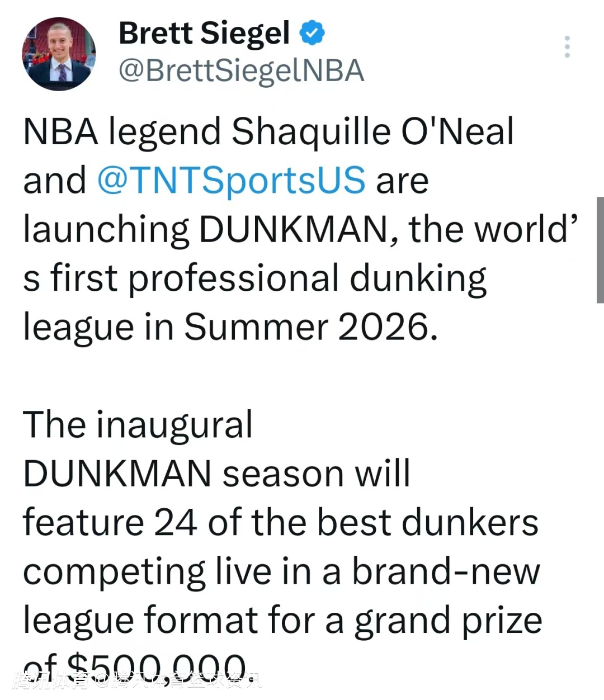Click the scrollbar thumb on right edge
The width and height of the screenshot is (604, 700).
click(x=600, y=250)
